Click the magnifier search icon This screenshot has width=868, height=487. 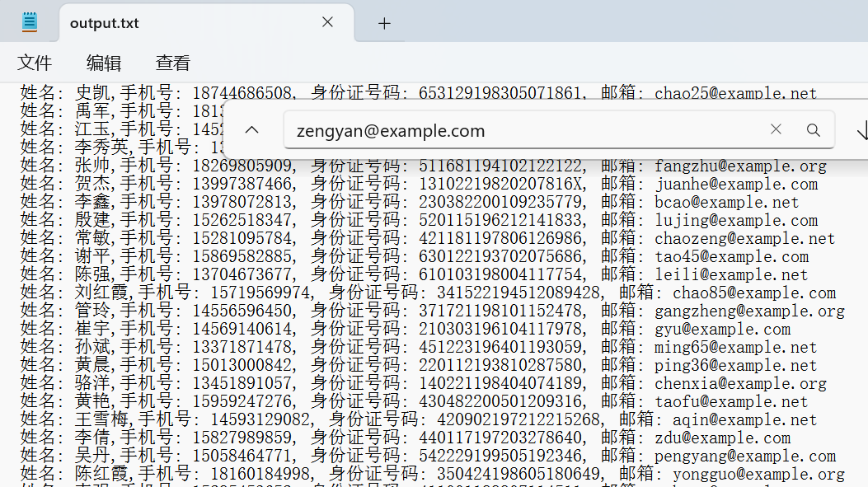pos(814,130)
